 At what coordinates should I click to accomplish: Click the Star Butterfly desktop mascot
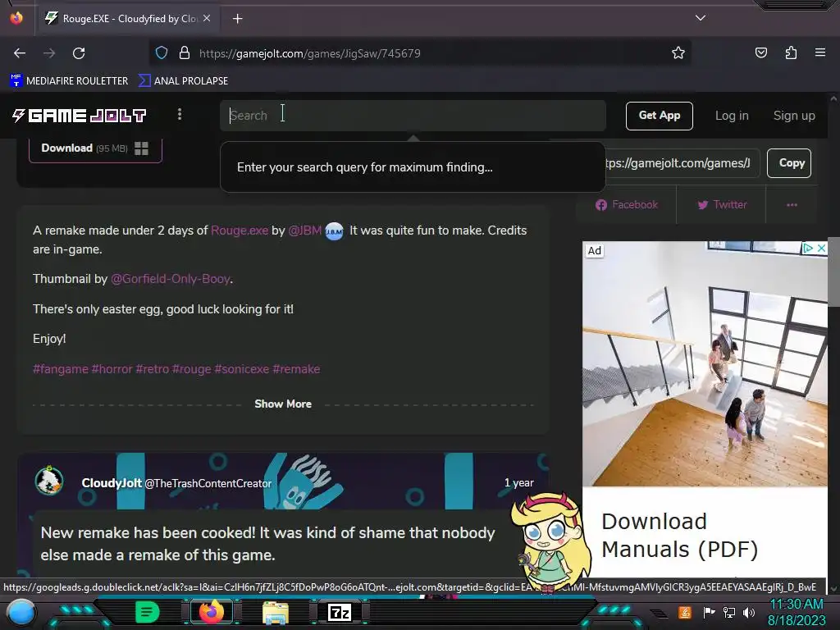click(x=550, y=542)
